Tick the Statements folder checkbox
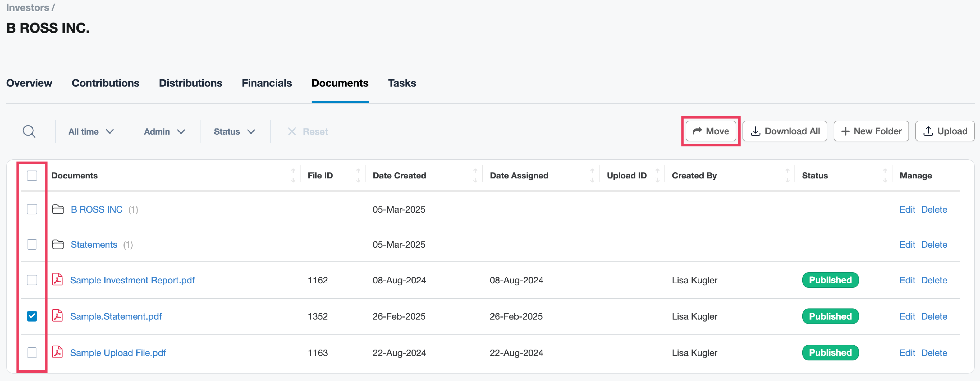 pyautogui.click(x=32, y=244)
